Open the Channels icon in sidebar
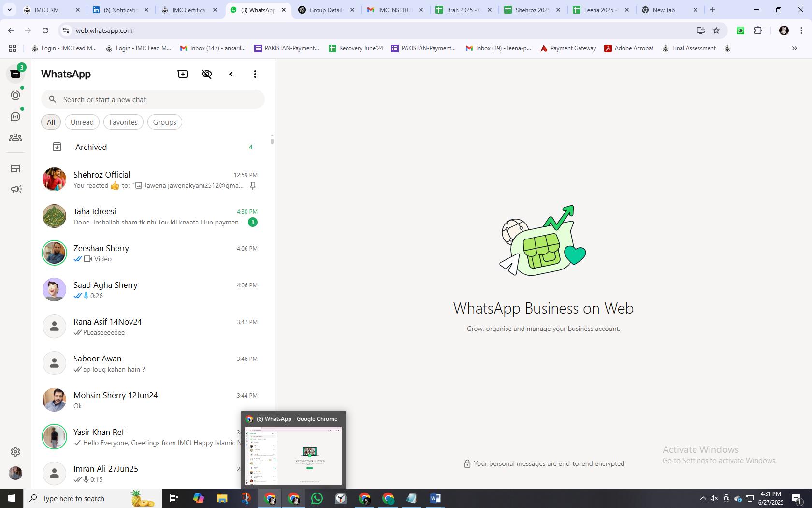 (x=15, y=117)
